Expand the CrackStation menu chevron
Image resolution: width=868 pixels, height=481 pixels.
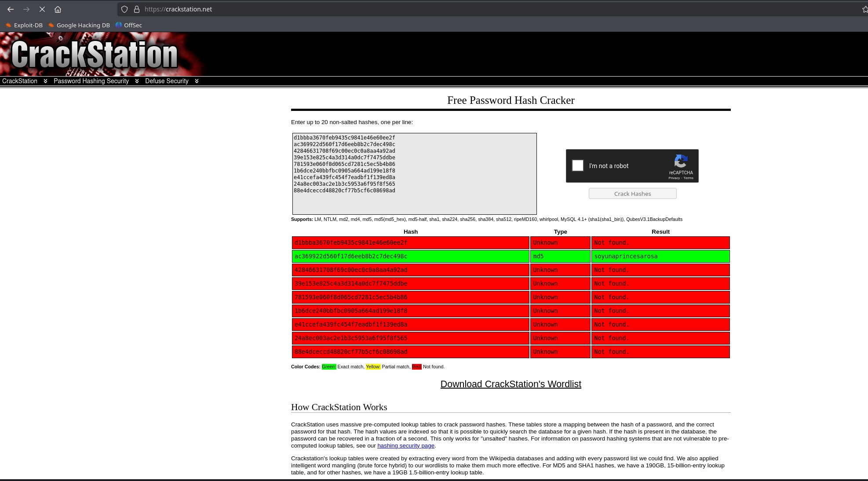tap(45, 81)
